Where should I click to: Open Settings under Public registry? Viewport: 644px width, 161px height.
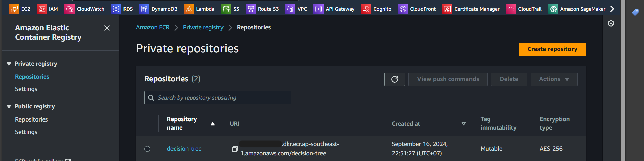26,132
